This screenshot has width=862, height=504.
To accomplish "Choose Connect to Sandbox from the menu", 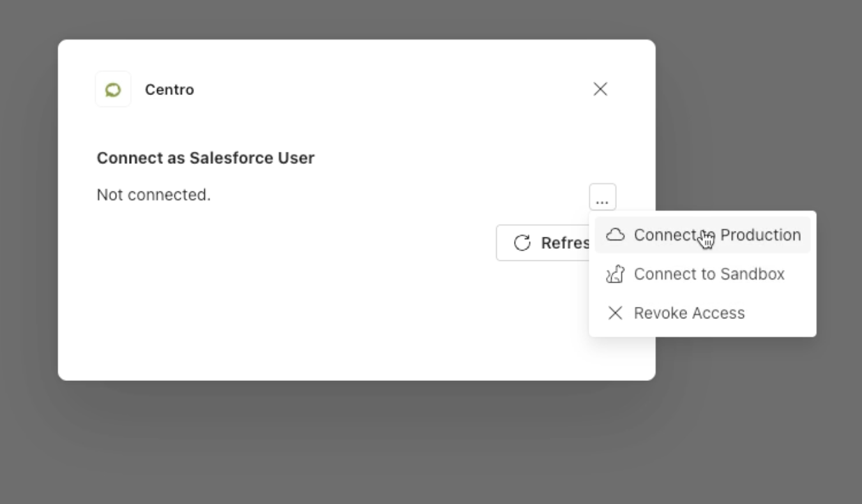I will 709,274.
